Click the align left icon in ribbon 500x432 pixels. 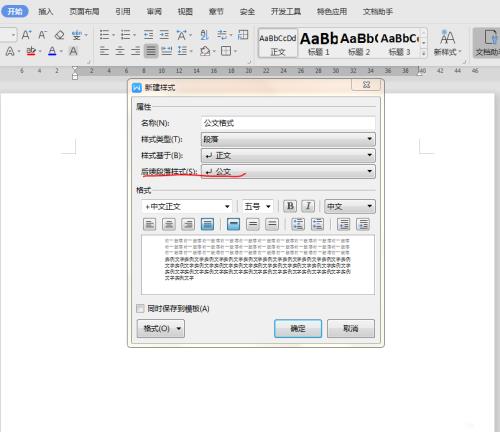104,51
